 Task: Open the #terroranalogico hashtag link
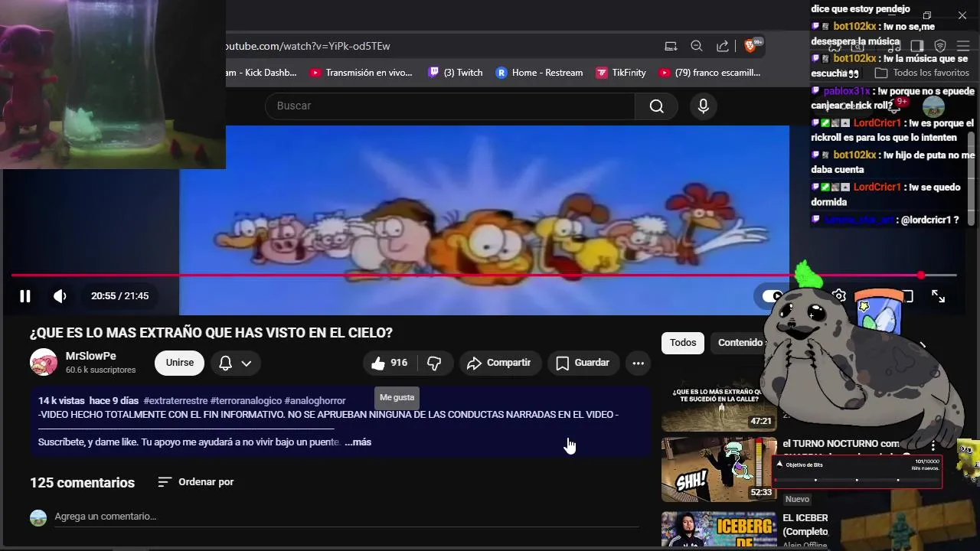point(246,400)
